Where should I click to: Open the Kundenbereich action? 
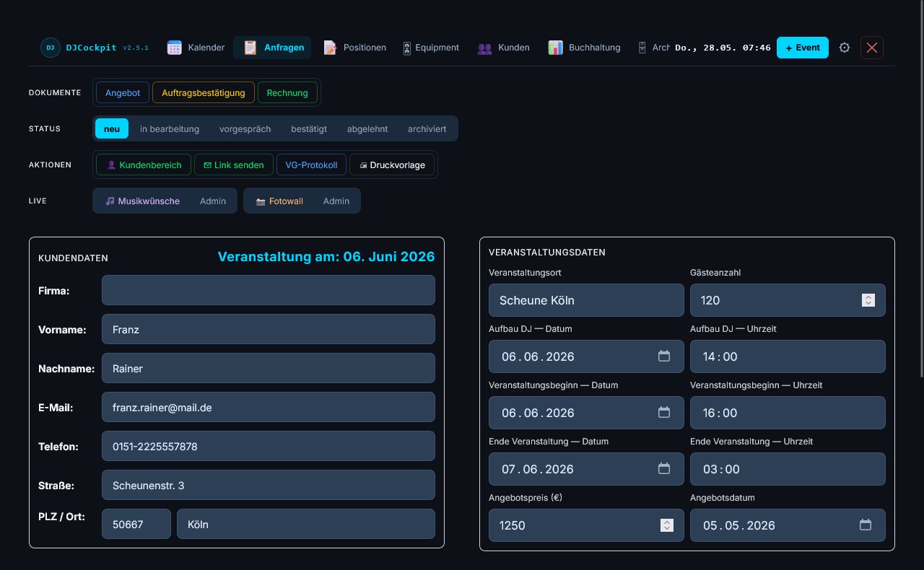tap(144, 165)
